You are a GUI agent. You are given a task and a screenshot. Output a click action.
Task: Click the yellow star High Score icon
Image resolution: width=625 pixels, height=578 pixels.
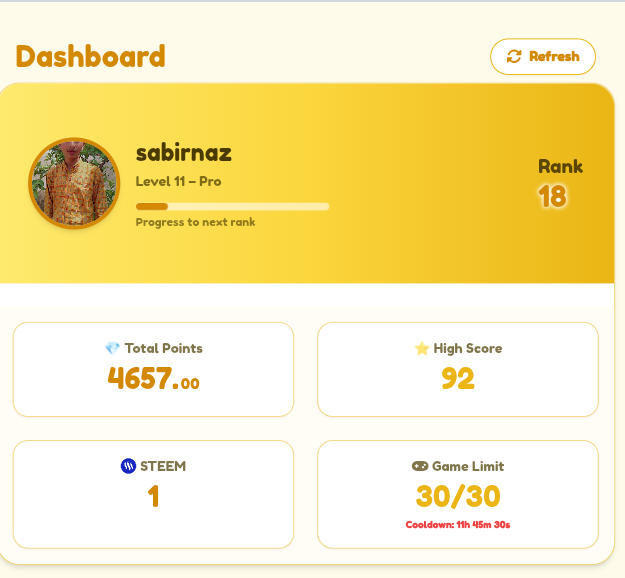[421, 348]
